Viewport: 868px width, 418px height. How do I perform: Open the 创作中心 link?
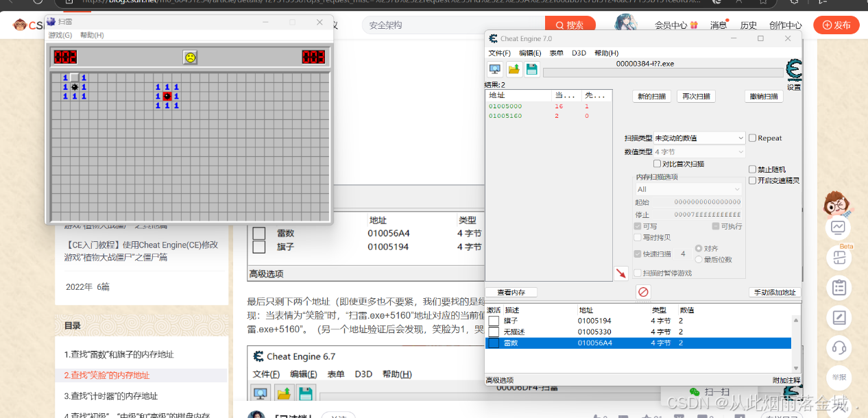[785, 25]
